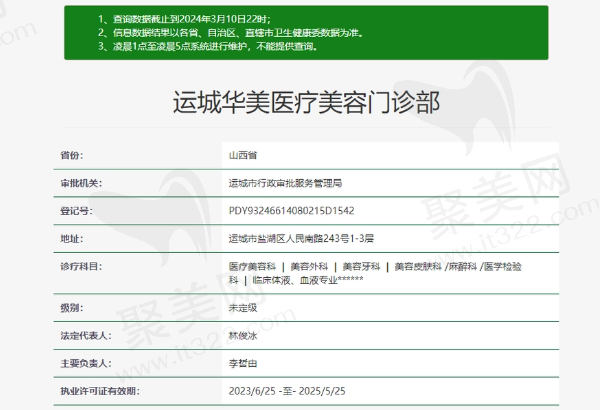Click the 诊疗科目 label
This screenshot has width=600, height=410.
(x=81, y=266)
